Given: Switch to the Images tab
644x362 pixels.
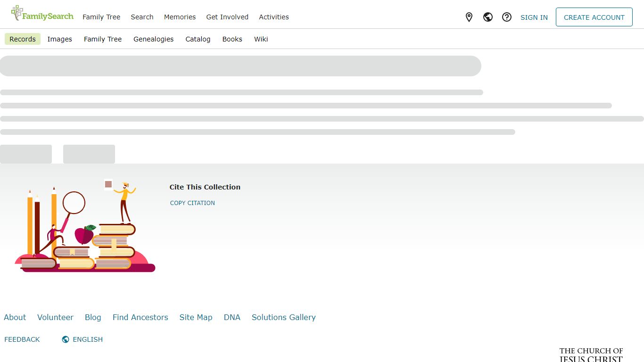Looking at the screenshot, I should 60,39.
